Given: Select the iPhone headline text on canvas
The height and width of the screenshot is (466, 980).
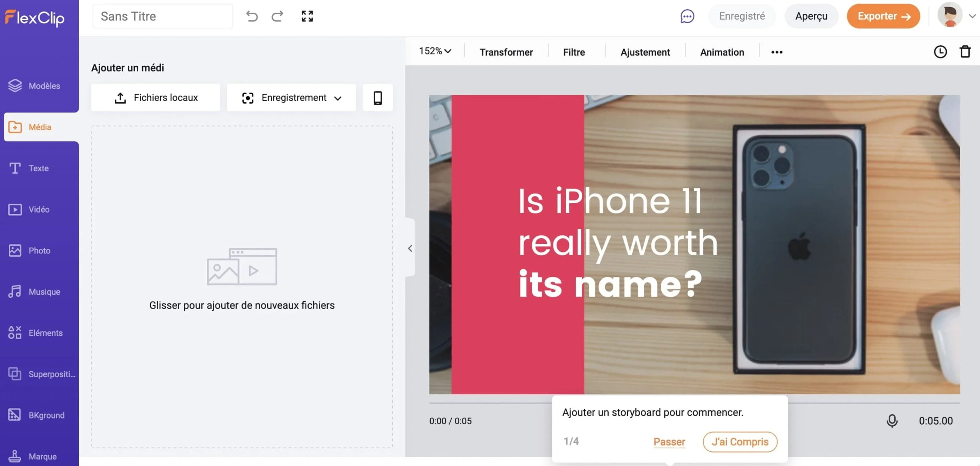Looking at the screenshot, I should [617, 242].
